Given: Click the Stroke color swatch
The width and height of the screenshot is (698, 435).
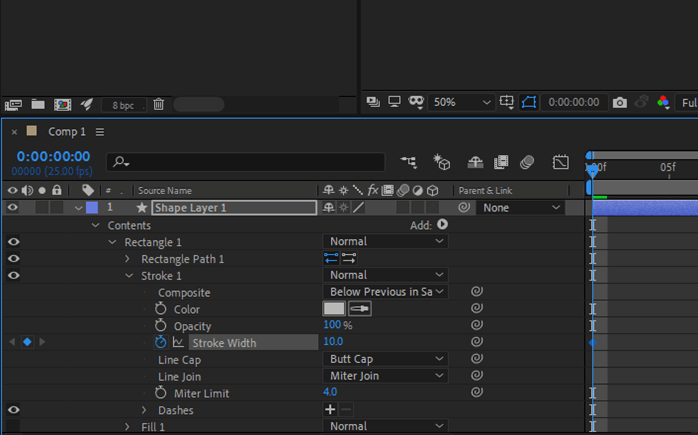Looking at the screenshot, I should point(334,309).
